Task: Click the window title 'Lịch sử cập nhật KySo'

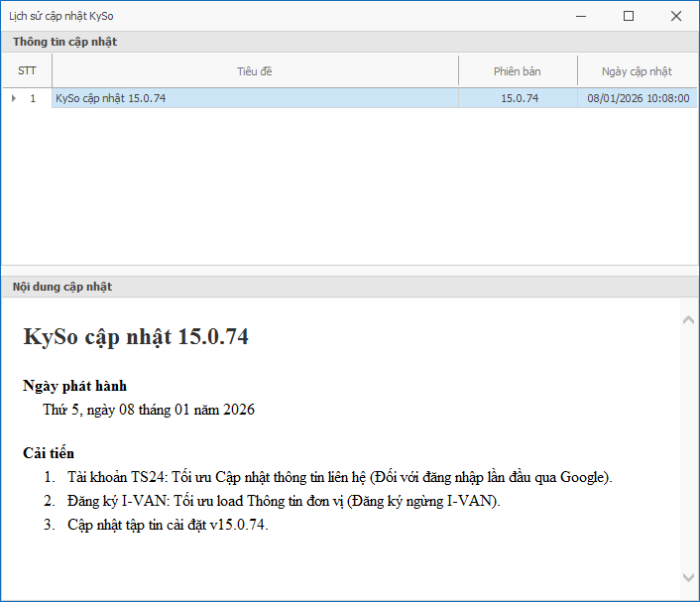Action: [x=61, y=16]
